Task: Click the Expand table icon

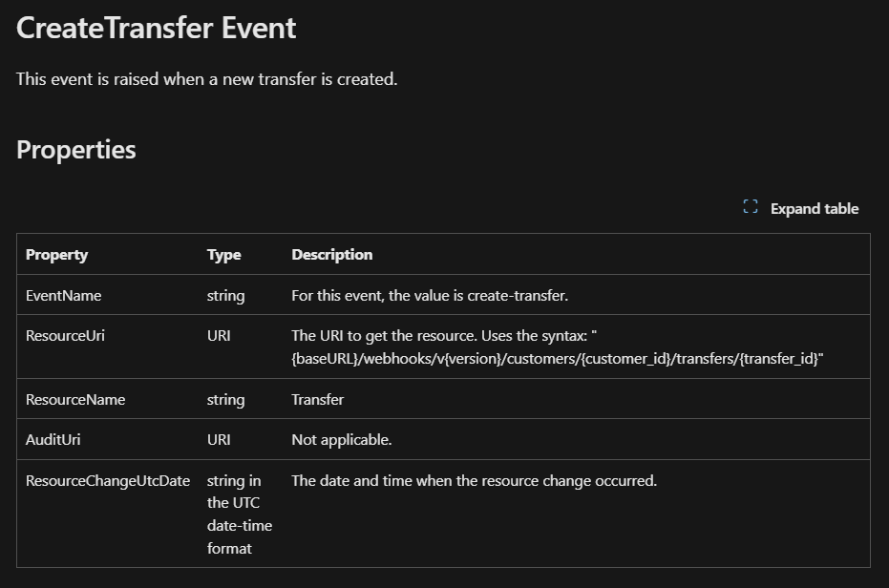Action: [751, 207]
